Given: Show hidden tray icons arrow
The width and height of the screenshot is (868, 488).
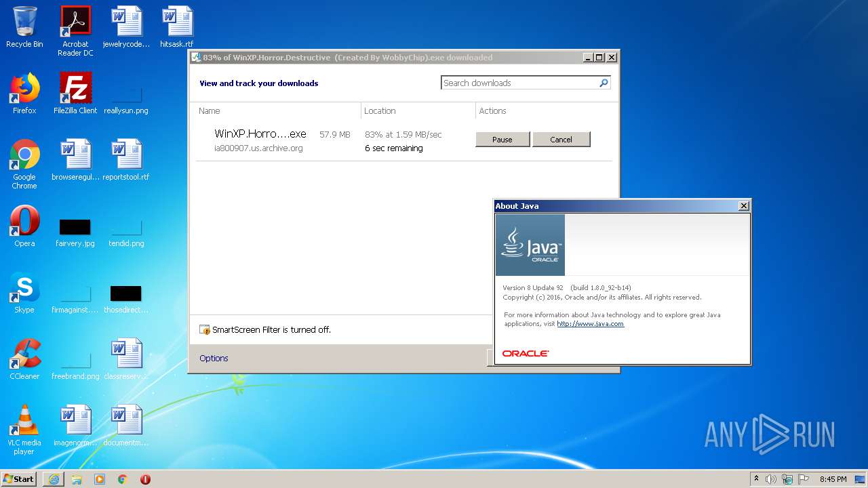Looking at the screenshot, I should (756, 479).
